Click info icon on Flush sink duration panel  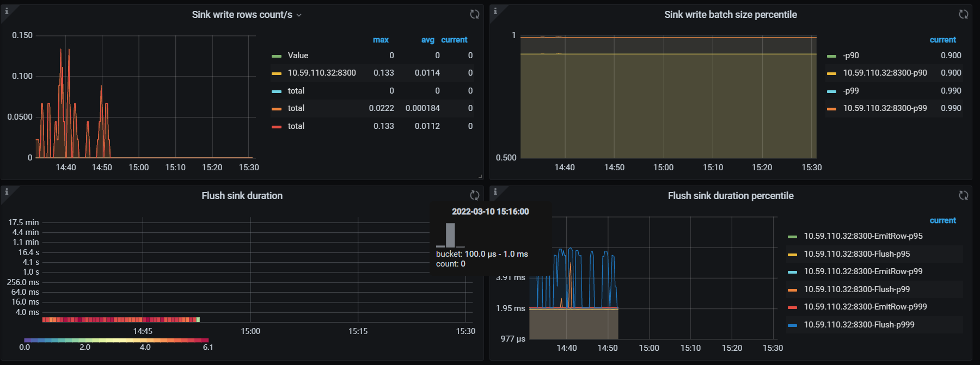pyautogui.click(x=7, y=191)
